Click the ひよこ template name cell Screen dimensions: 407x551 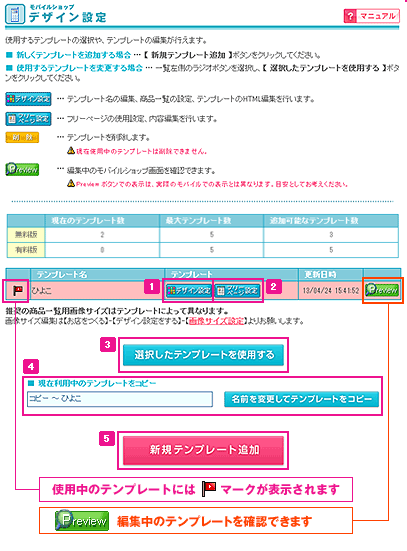(x=98, y=291)
